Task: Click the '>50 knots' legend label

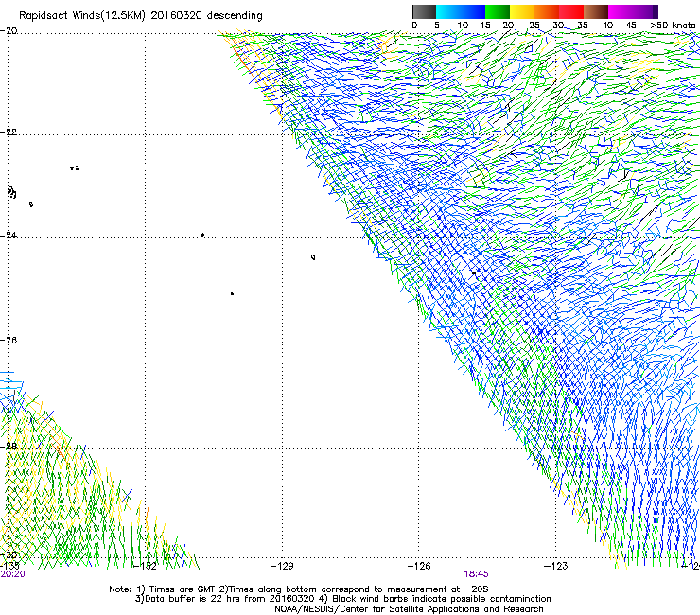Action: pyautogui.click(x=673, y=26)
